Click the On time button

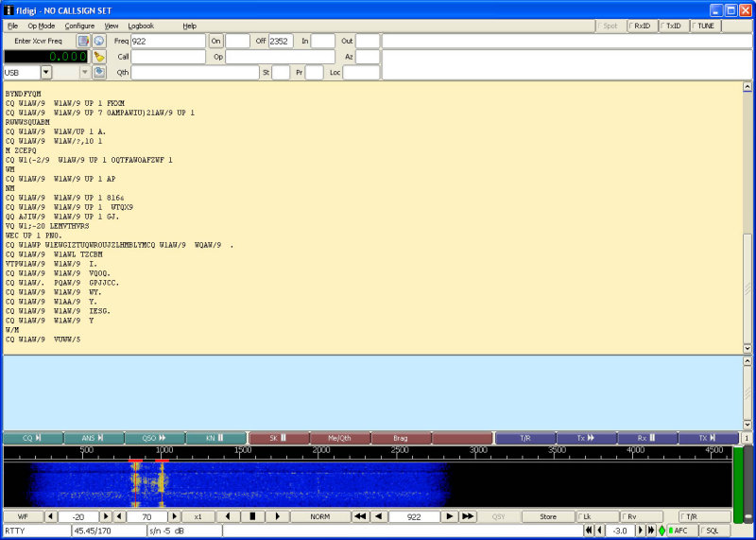point(215,41)
